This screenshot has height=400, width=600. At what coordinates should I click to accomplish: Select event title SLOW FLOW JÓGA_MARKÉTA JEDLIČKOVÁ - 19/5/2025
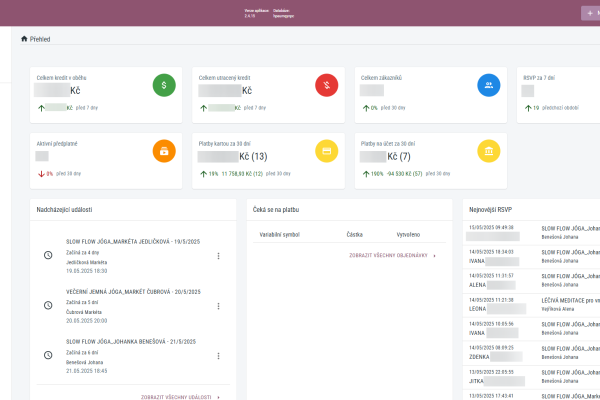point(133,242)
